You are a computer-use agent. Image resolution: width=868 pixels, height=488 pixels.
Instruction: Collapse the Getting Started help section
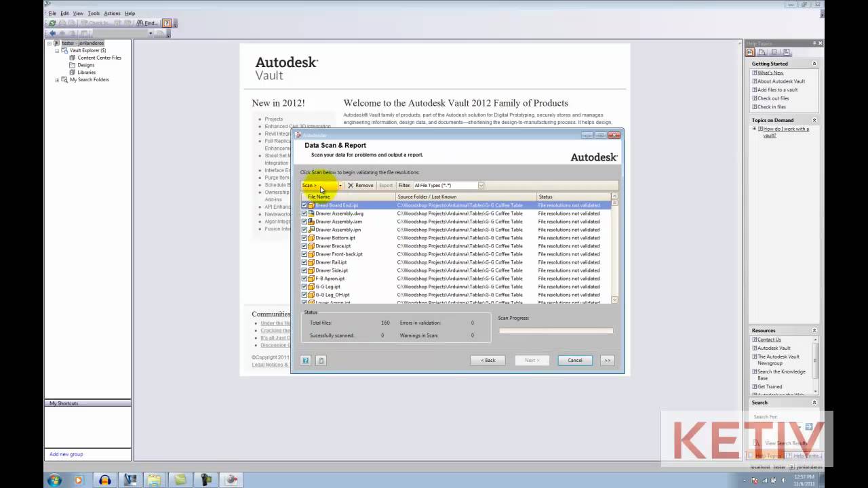click(x=814, y=64)
